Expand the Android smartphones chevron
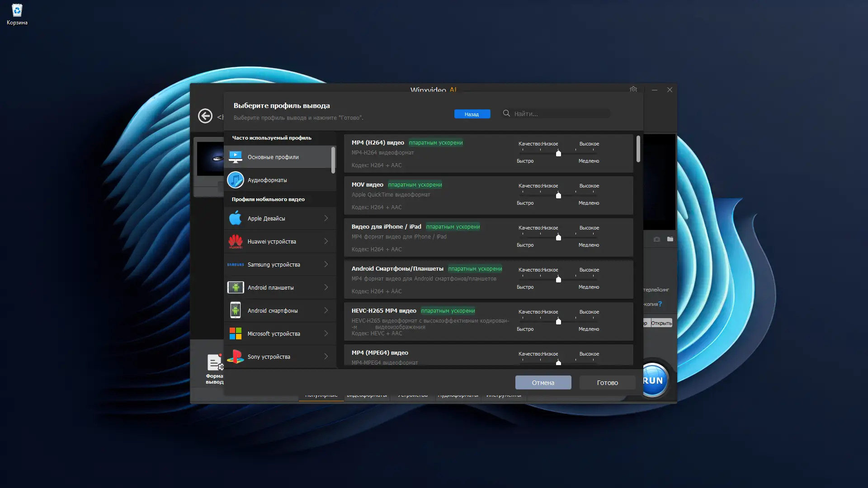The height and width of the screenshot is (488, 868). point(326,310)
